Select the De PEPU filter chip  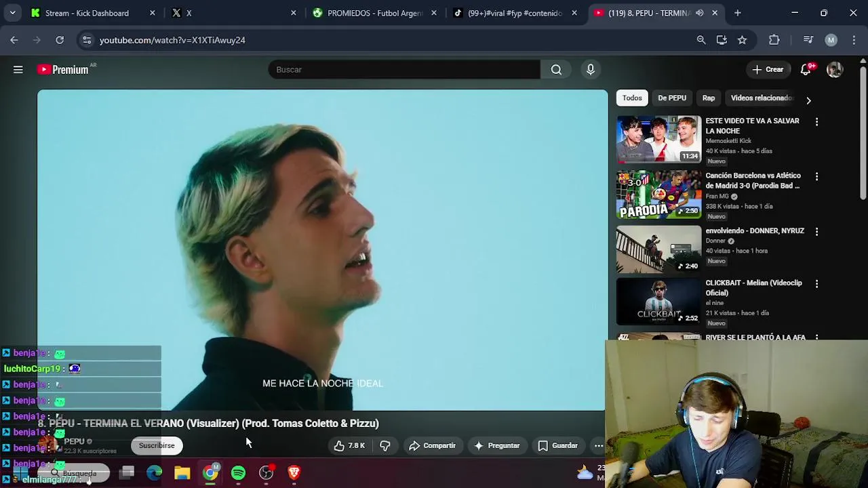click(x=672, y=98)
